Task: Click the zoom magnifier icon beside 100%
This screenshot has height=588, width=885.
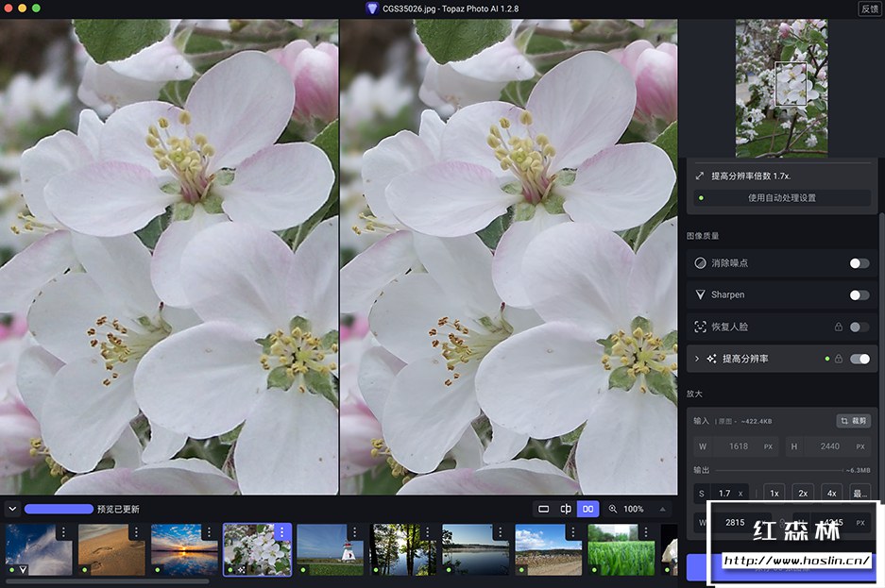Action: 613,509
